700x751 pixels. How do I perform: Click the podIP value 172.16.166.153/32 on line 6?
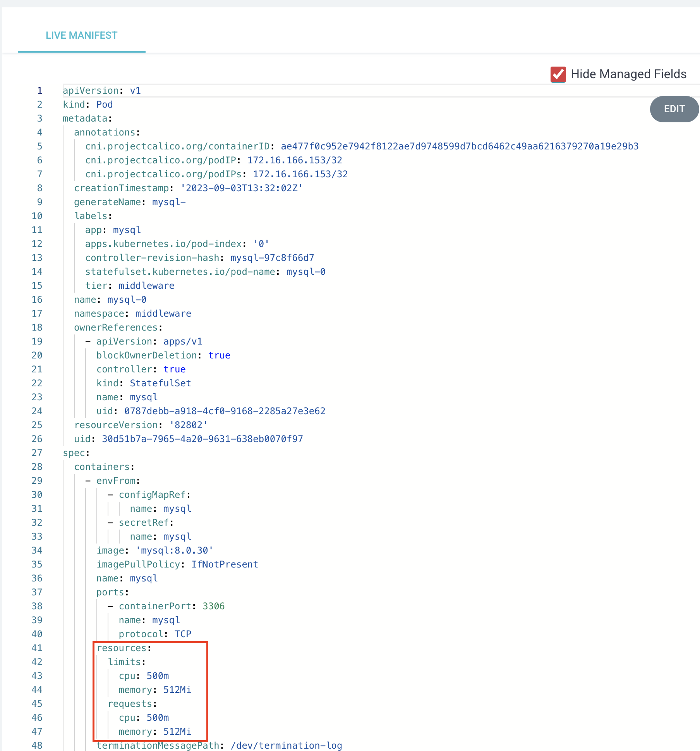click(x=295, y=160)
